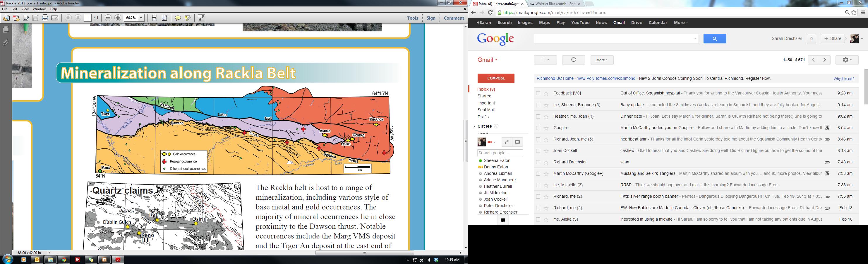Add a sticky note comment

pos(178,18)
